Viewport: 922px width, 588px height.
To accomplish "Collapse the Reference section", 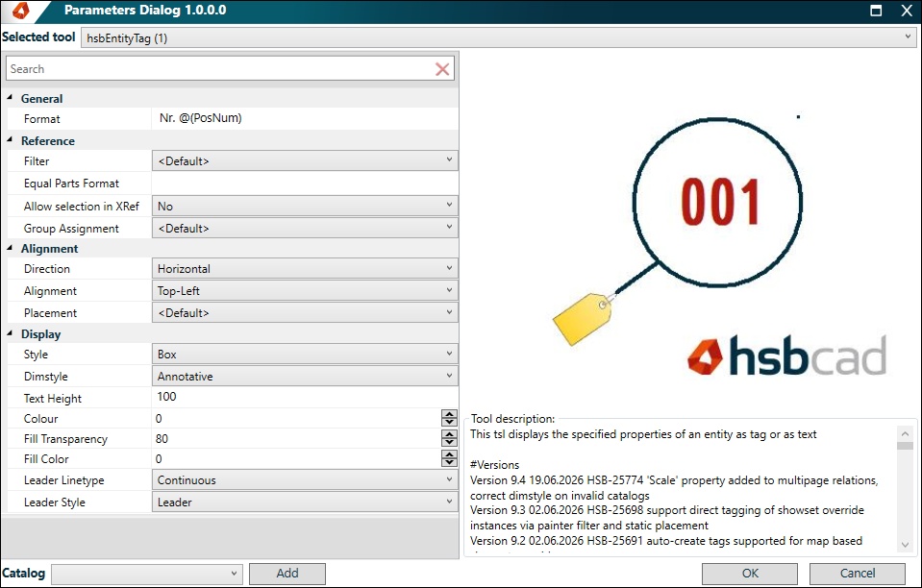I will click(10, 140).
